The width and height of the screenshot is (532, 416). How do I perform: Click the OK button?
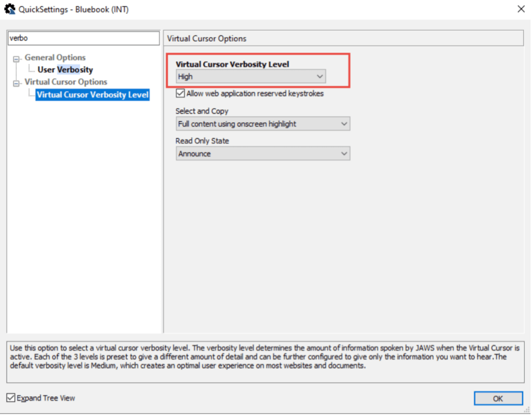498,399
